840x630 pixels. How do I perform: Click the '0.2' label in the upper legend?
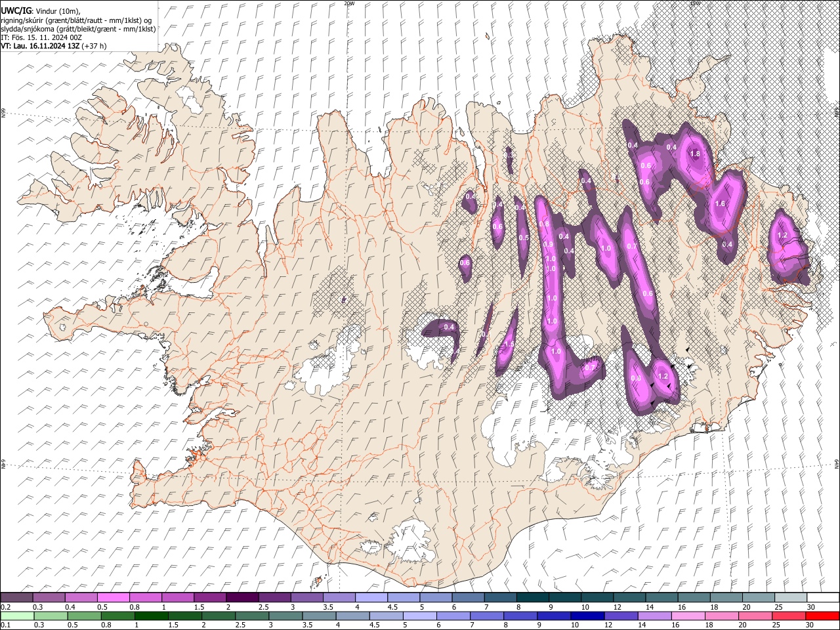click(5, 607)
